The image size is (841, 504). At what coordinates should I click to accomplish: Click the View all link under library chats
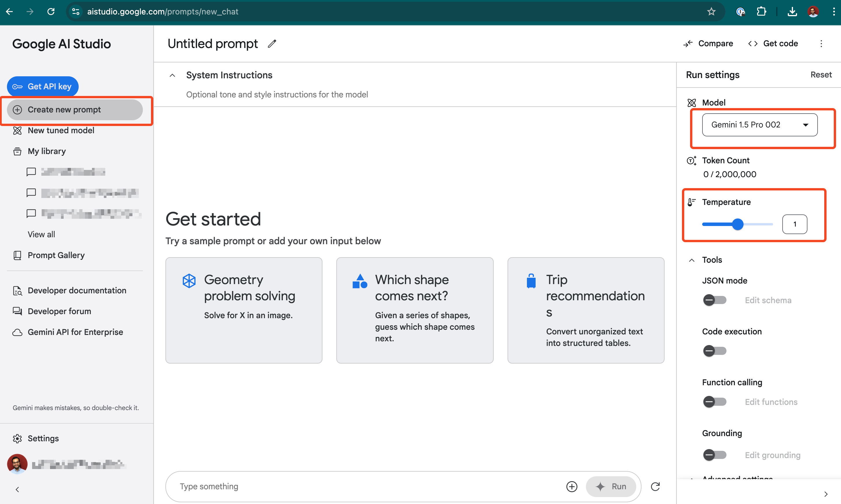click(41, 234)
